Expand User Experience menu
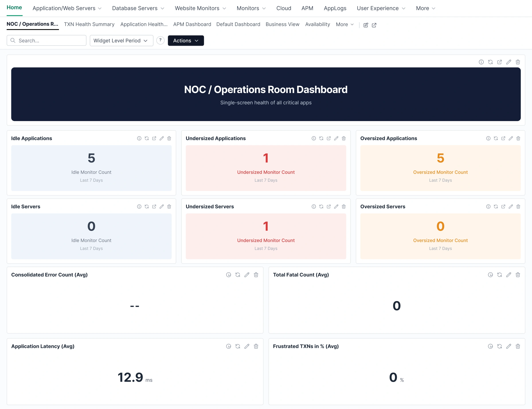532x409 pixels. (381, 8)
